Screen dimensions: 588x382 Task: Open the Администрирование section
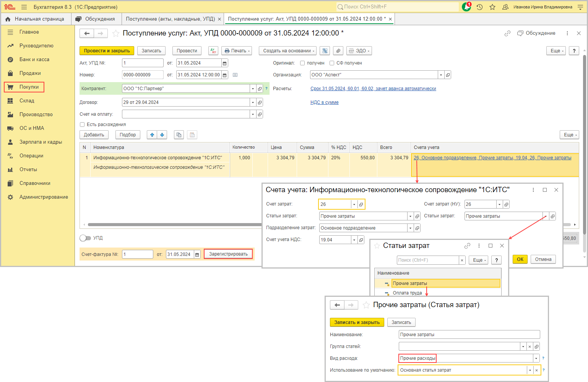point(44,197)
